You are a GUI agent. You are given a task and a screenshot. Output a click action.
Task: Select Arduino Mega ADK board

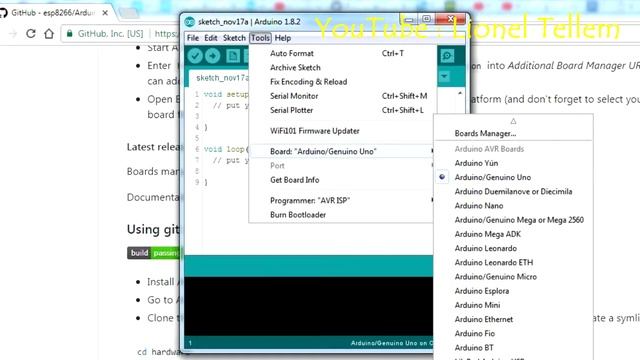[x=513, y=234]
